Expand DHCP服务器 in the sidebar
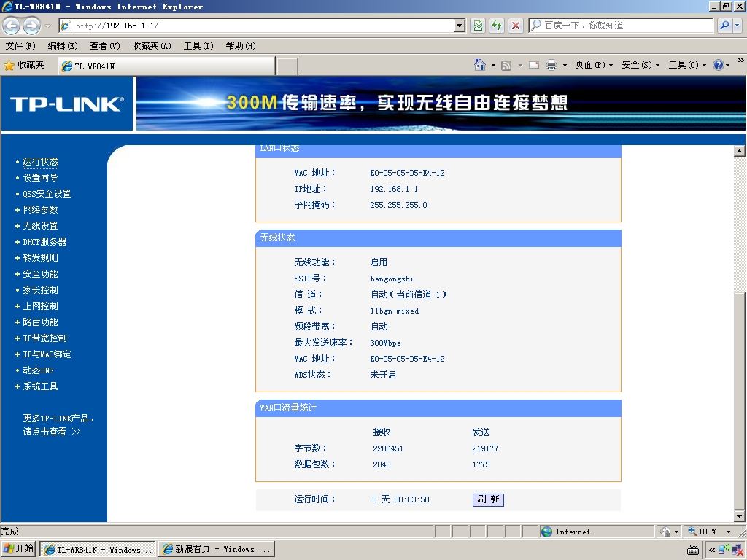This screenshot has height=560, width=747. coord(44,242)
